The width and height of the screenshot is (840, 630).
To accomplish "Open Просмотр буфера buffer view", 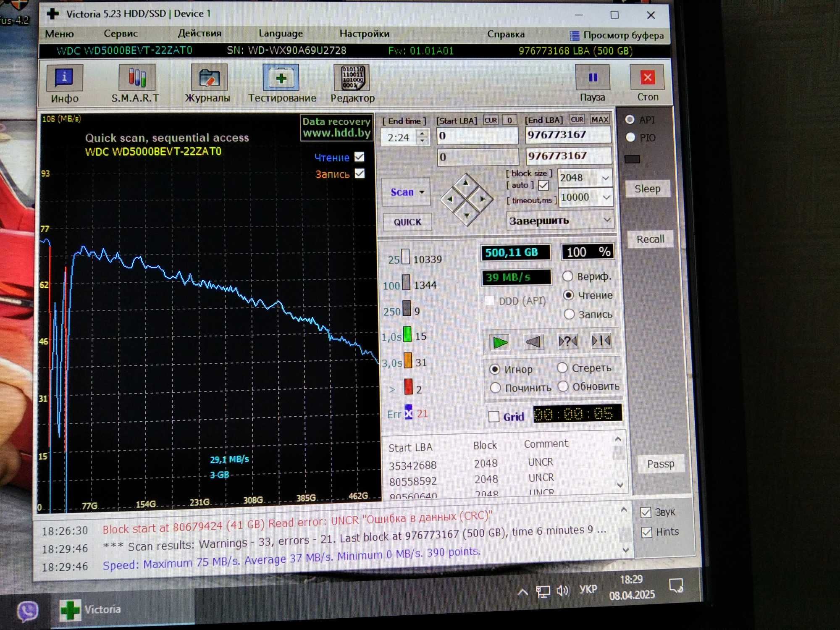I will (x=617, y=36).
